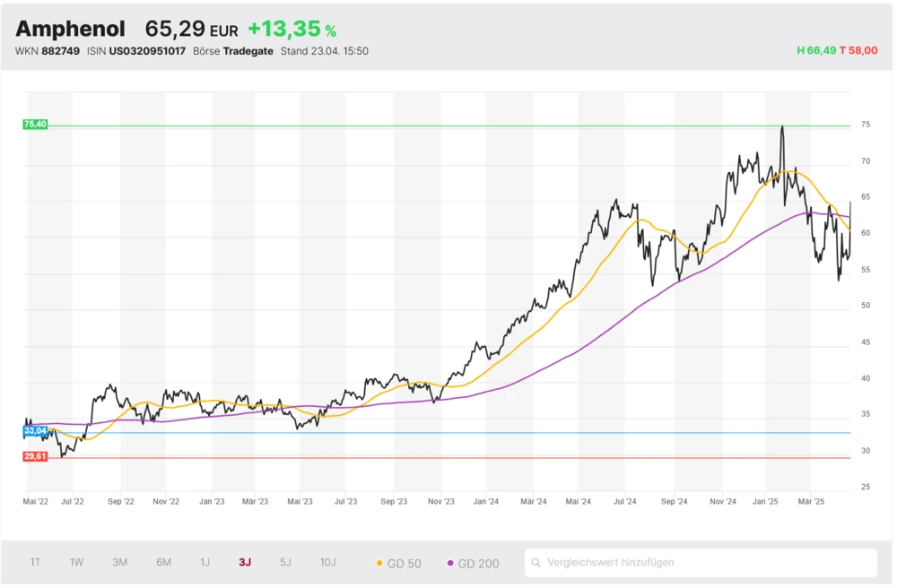Toggle the GD 50 moving average line

coord(399,563)
